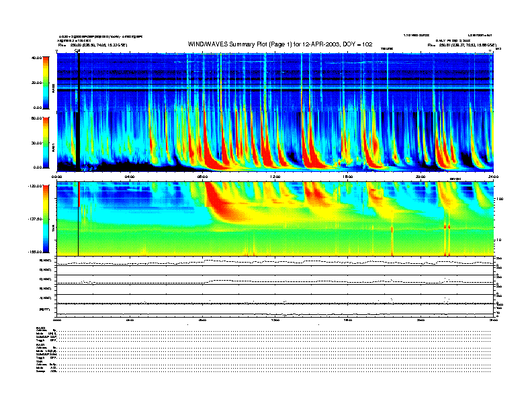
Task: Click 16:00 tick label under RAD1 panel
Action: 348,177
